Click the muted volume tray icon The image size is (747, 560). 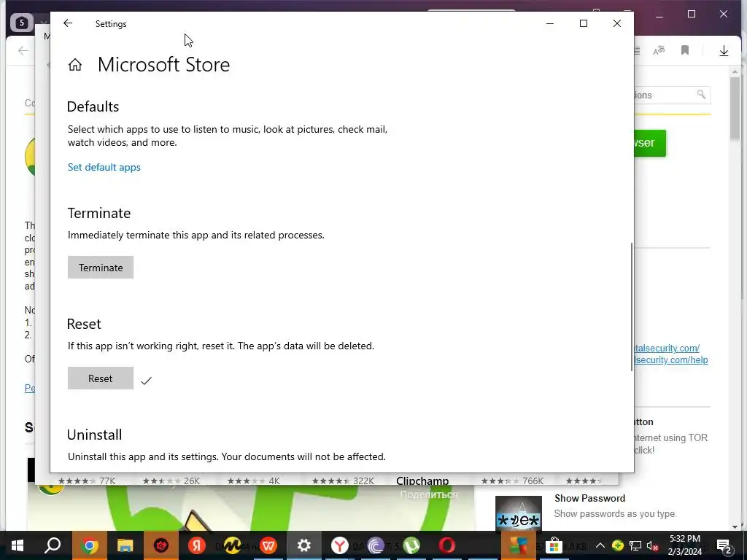point(653,545)
